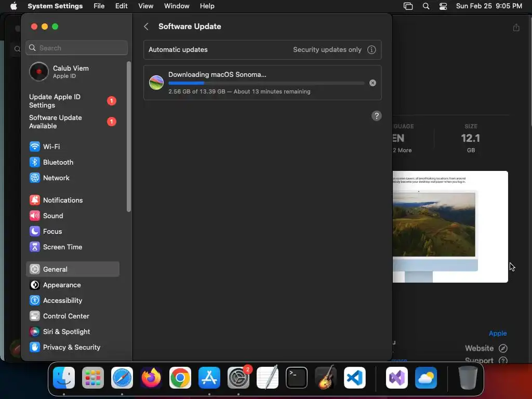Open the Window menu

click(x=177, y=6)
